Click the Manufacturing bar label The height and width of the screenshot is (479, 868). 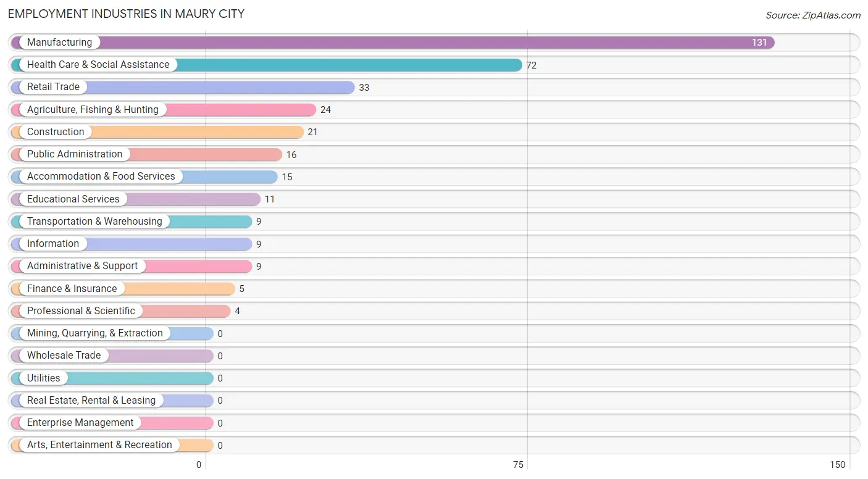tap(59, 43)
